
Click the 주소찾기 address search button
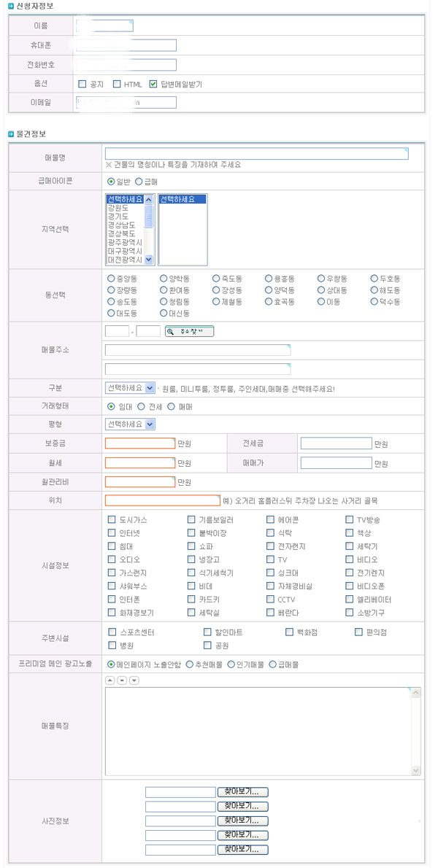coord(189,331)
